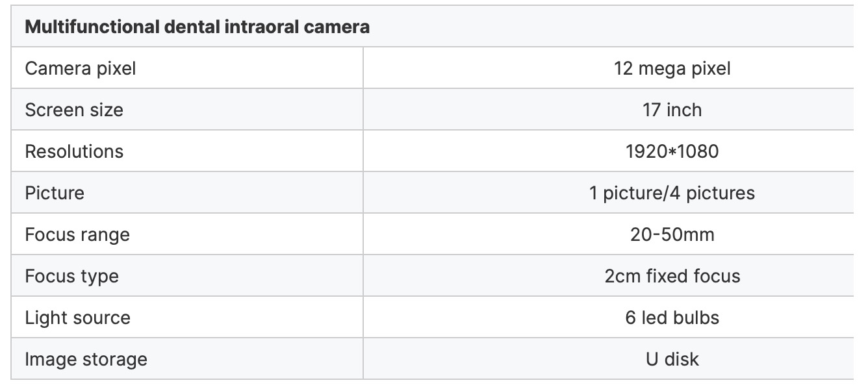
Task: Click the '2cm fixed focus' value
Action: click(x=672, y=276)
